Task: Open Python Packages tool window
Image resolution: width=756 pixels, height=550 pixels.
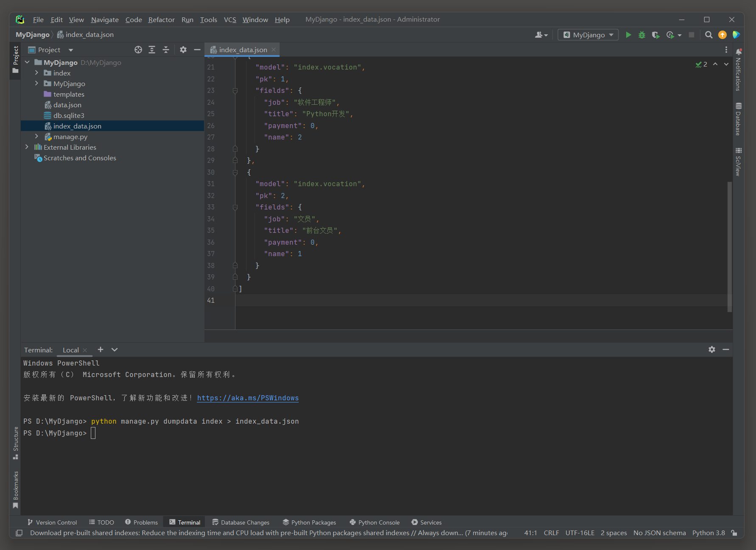Action: (x=309, y=522)
